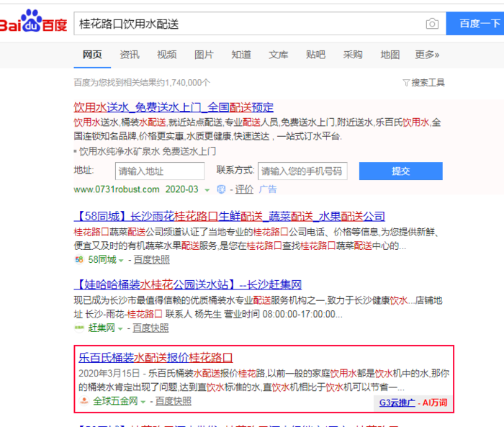The image size is (504, 427).
Task: Switch to the 知道 tab
Action: click(241, 55)
